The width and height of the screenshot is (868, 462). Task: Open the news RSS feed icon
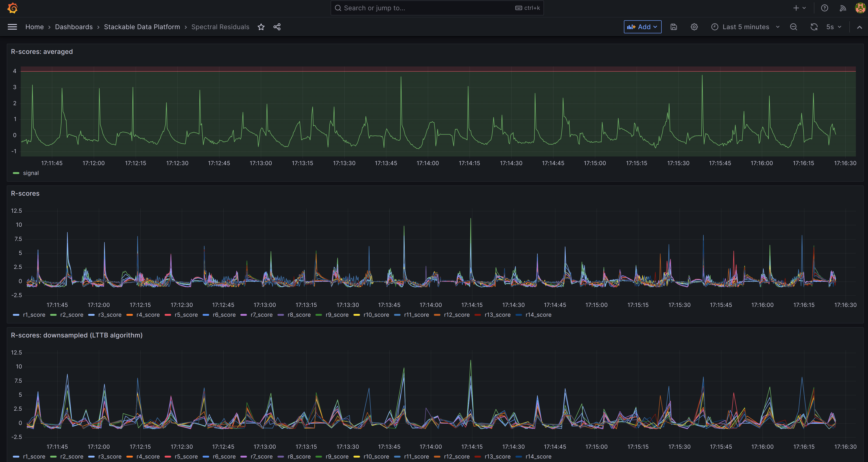click(x=843, y=8)
